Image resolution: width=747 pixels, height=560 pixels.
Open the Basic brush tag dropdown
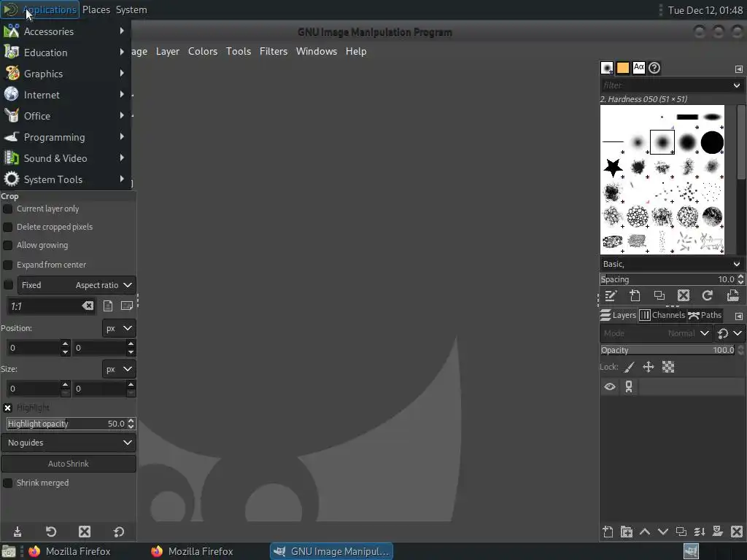[x=672, y=264]
